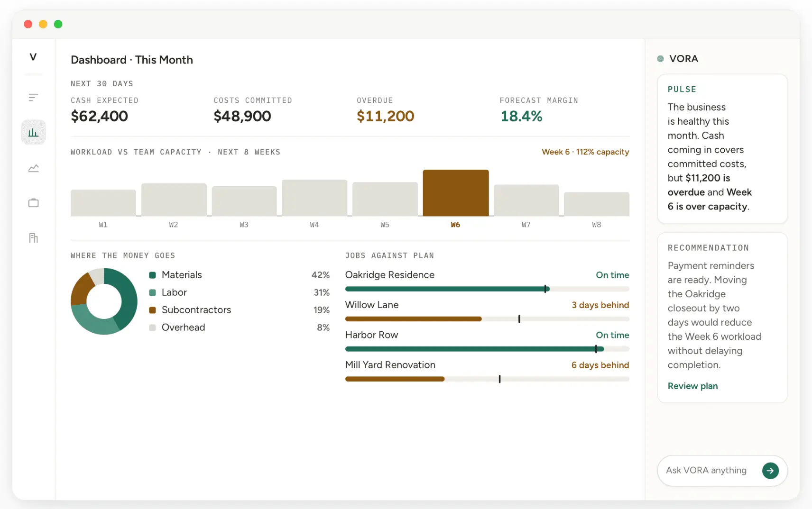Click the Overhead legend label

click(x=183, y=328)
